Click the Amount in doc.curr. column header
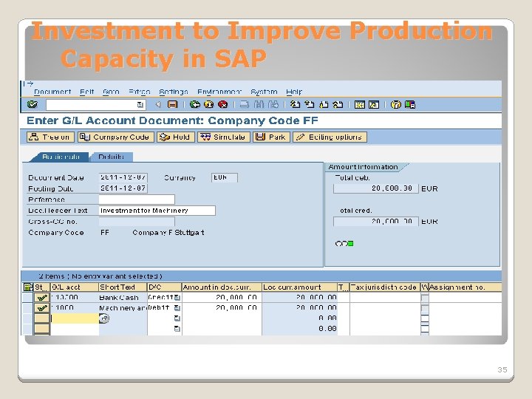532x399 pixels. click(x=222, y=287)
